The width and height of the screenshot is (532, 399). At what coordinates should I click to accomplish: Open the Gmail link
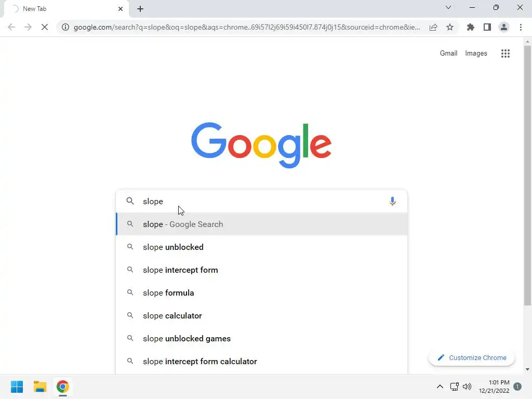point(448,54)
